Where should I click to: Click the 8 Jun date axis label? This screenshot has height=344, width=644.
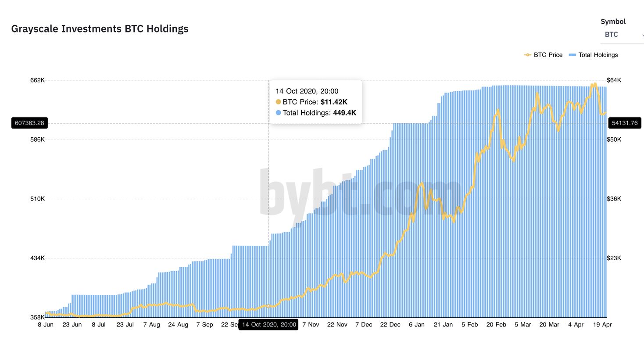tap(46, 325)
